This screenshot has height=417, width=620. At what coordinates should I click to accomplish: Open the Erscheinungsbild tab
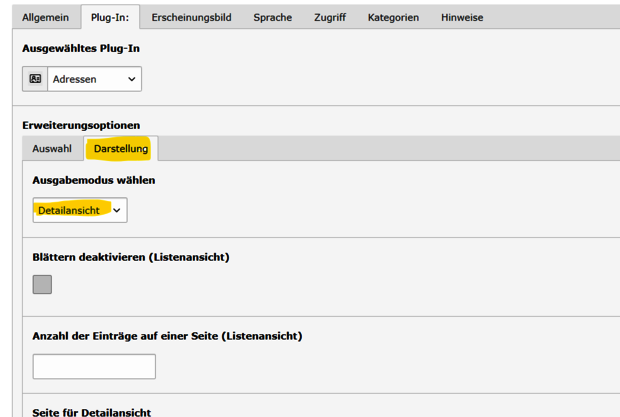tap(190, 18)
